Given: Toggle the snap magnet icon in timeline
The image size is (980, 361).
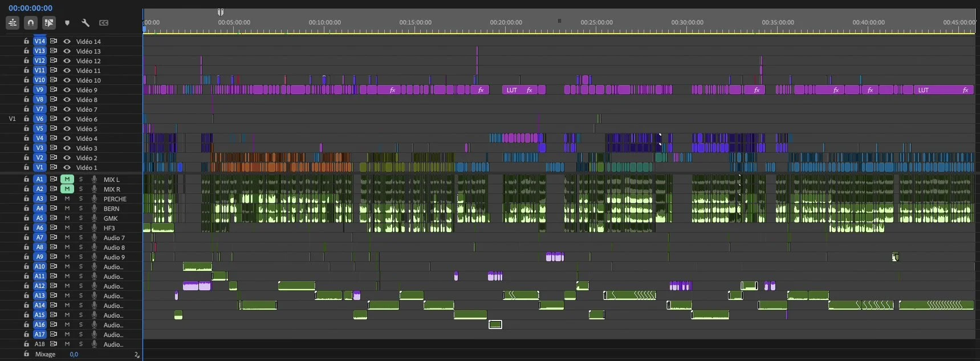Looking at the screenshot, I should coord(31,23).
